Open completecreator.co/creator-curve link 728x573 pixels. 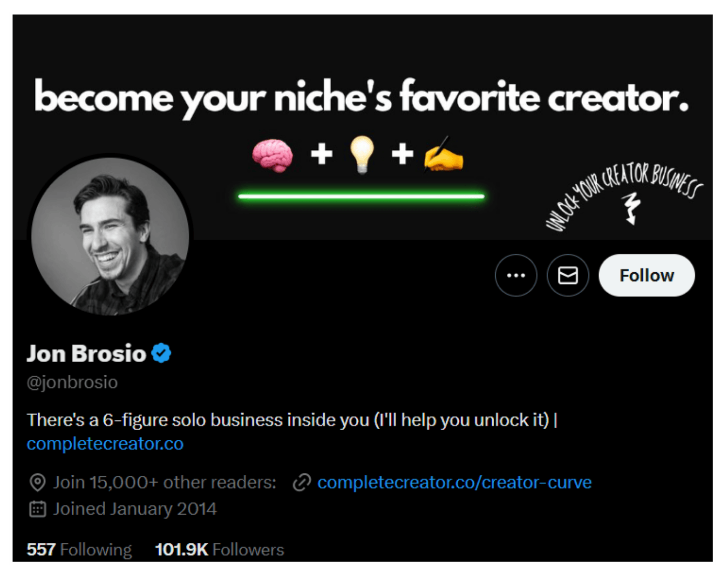click(x=455, y=482)
